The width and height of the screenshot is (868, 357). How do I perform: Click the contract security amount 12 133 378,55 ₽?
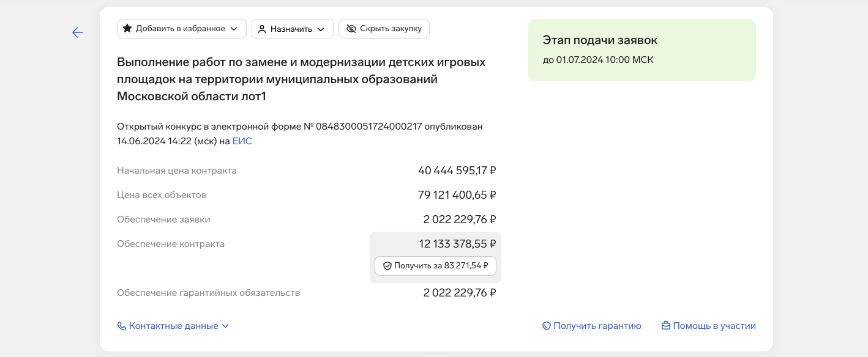pos(457,244)
